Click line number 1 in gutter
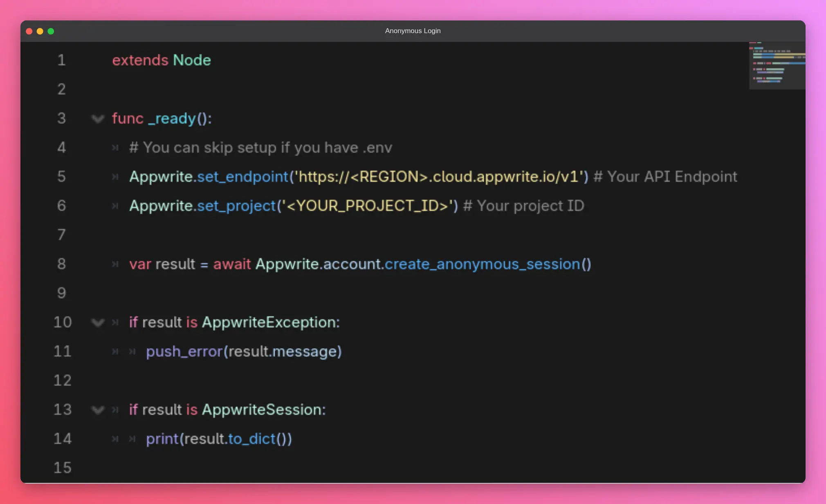The width and height of the screenshot is (826, 504). 61,60
